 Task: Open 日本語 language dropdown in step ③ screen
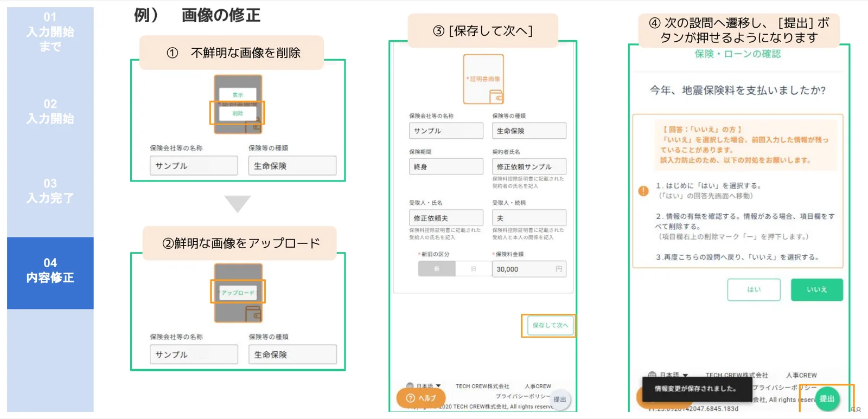428,386
